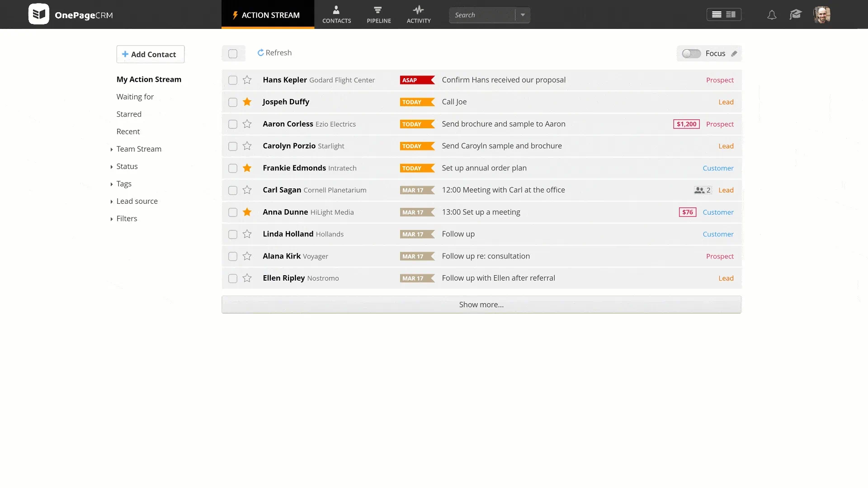The height and width of the screenshot is (488, 868).
Task: Star Carolyn Porzio contact
Action: [x=247, y=146]
